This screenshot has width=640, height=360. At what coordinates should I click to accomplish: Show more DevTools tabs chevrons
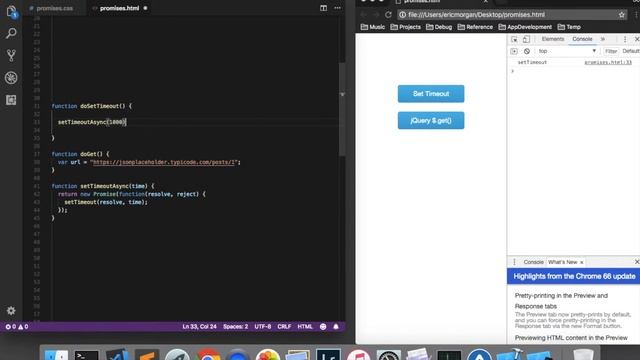coord(603,39)
